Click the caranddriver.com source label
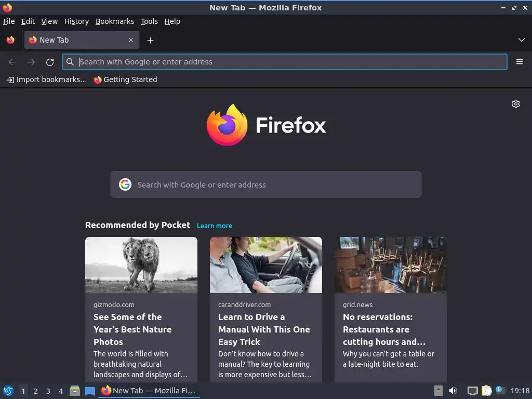Screen dimensions: 532x399 tap(244, 304)
